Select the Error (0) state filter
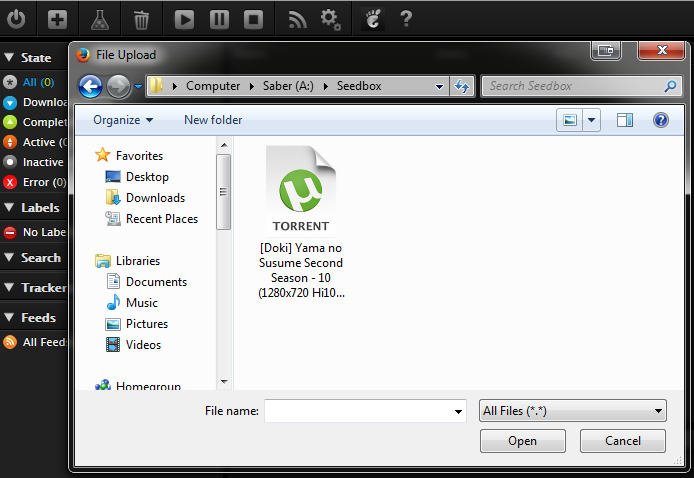Viewport: 694px width, 478px height. click(x=35, y=182)
